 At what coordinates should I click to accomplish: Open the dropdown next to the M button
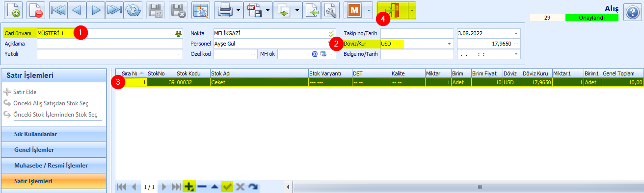pyautogui.click(x=369, y=10)
